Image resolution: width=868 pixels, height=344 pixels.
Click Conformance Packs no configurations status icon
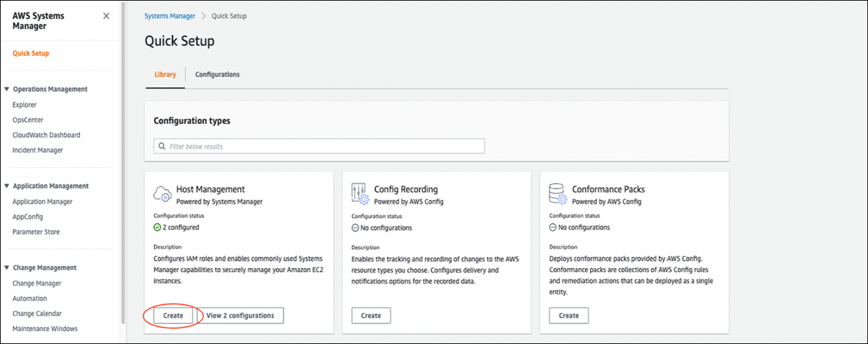click(553, 228)
